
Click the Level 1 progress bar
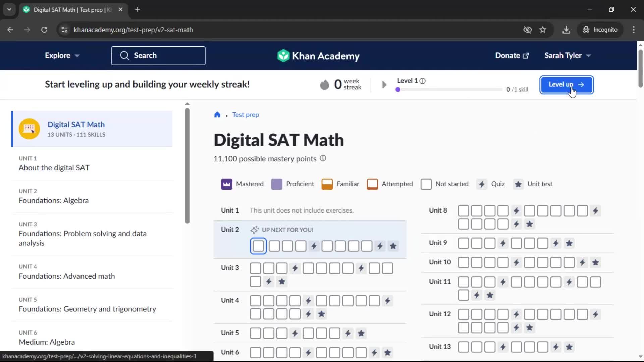tap(449, 90)
